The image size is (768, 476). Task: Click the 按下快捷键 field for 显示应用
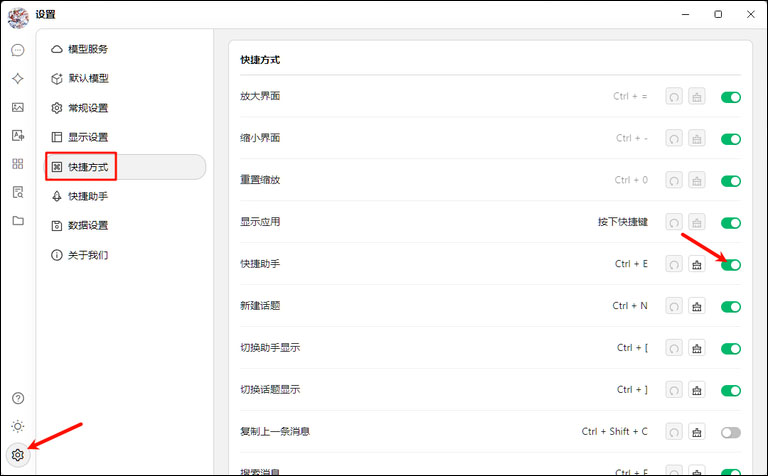pyautogui.click(x=623, y=223)
